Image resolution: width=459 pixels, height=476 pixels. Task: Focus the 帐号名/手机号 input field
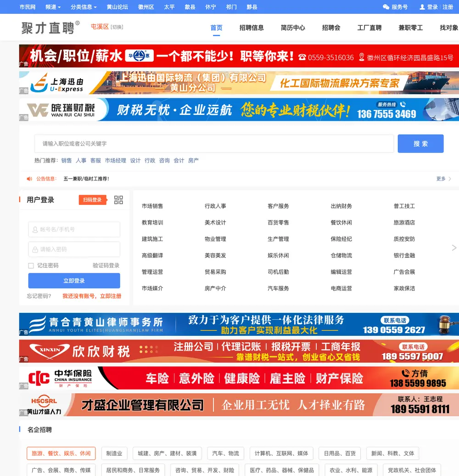pyautogui.click(x=74, y=229)
